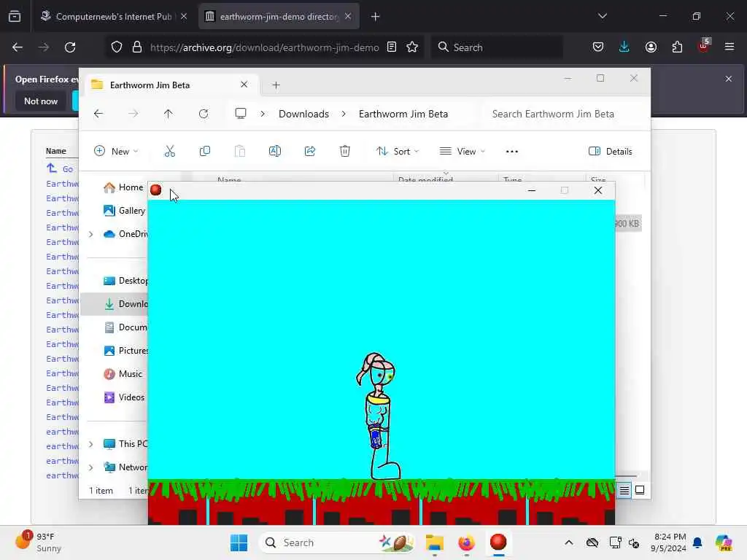The width and height of the screenshot is (747, 560).
Task: Click the This PC monitor icon in address bar
Action: 241,114
